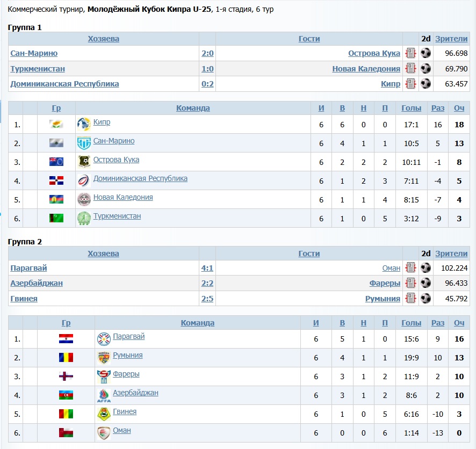Open match report icon for Сан-Марино vs Острова Кука
Viewport: 476px width, 449px height.
click(411, 53)
